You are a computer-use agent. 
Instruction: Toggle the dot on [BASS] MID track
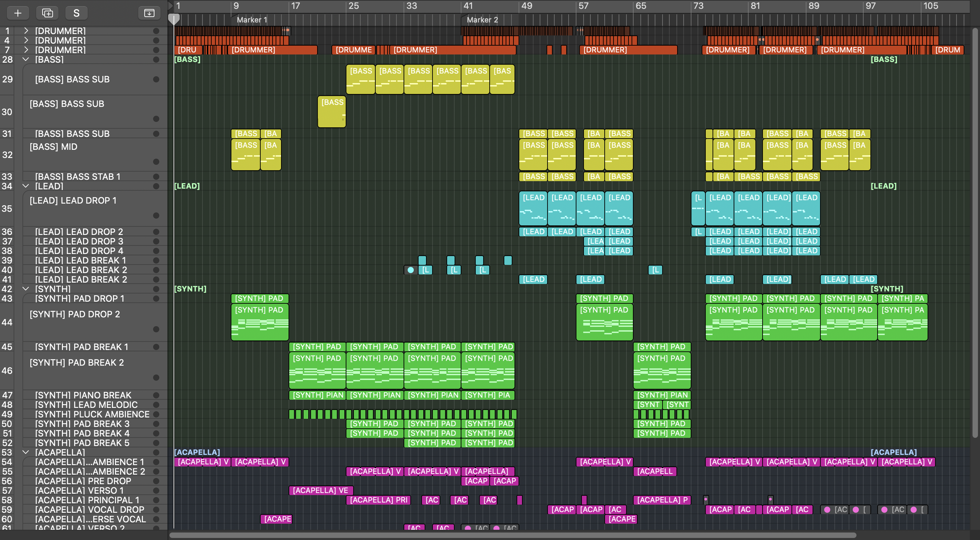coord(156,162)
